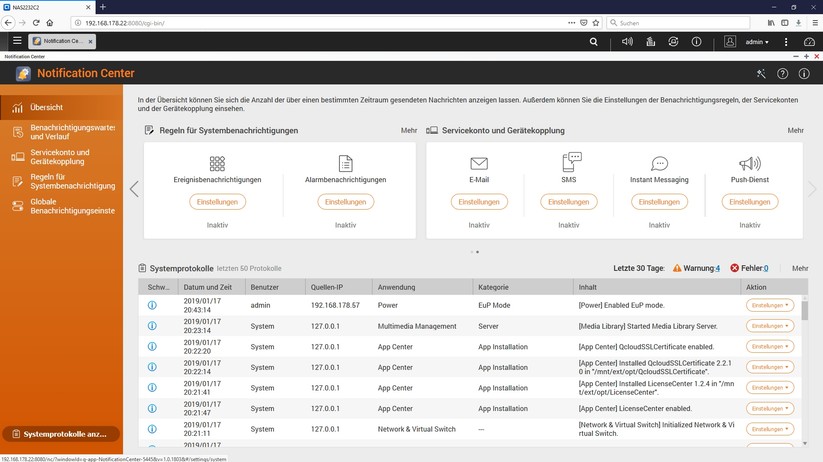Open the volume control speaker icon

(627, 41)
